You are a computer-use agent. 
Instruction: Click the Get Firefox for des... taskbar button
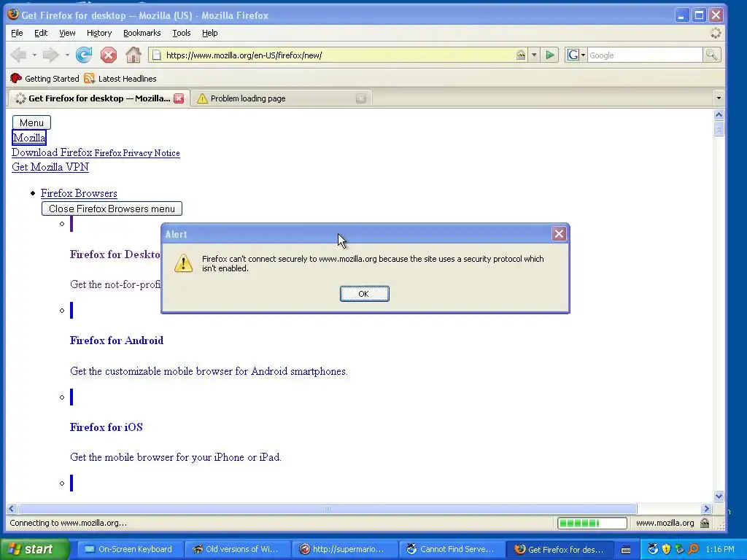(559, 550)
